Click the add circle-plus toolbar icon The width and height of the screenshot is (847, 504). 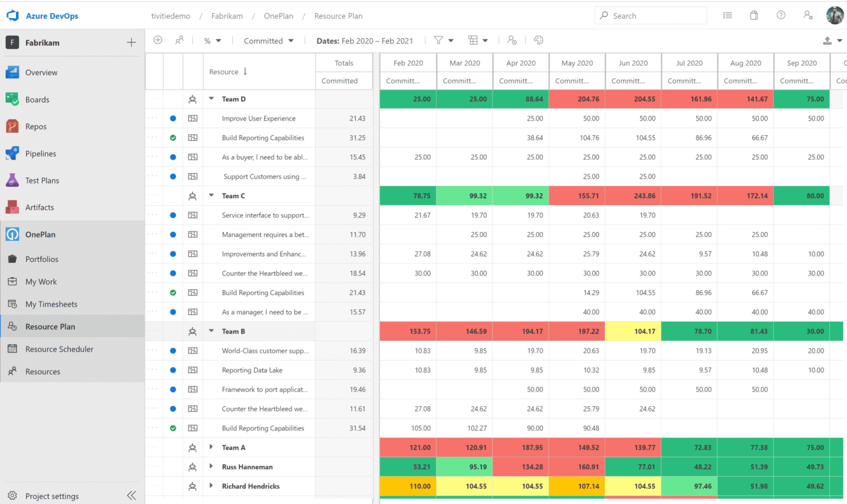[158, 40]
